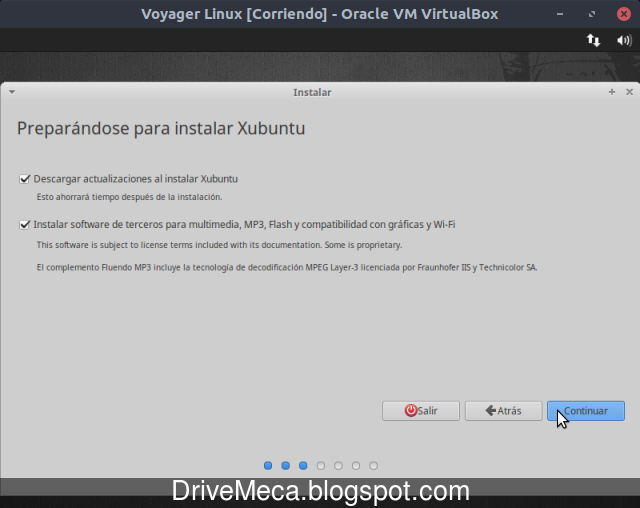Click the Atrás back button
Screen dimensions: 640x508
503,410
